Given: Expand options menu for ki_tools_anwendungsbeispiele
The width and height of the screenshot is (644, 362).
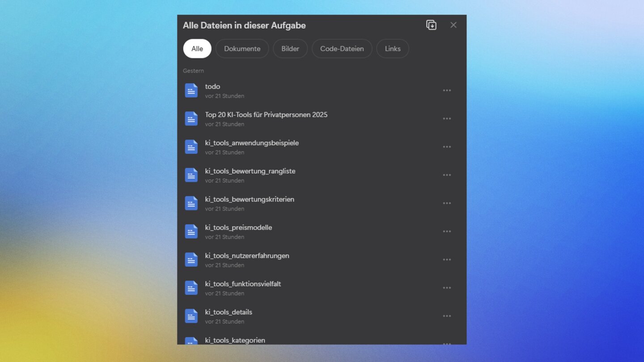Looking at the screenshot, I should click(x=446, y=147).
